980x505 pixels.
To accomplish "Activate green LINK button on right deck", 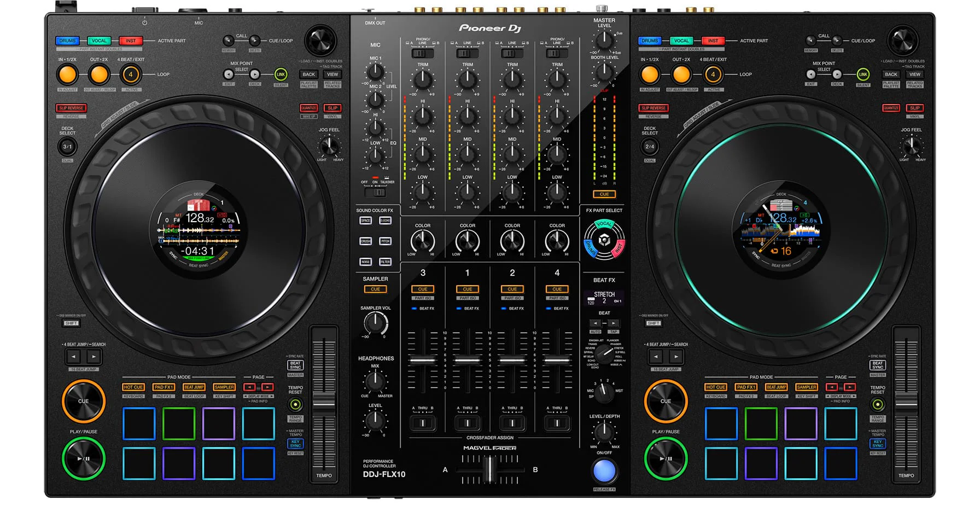I will (x=863, y=74).
